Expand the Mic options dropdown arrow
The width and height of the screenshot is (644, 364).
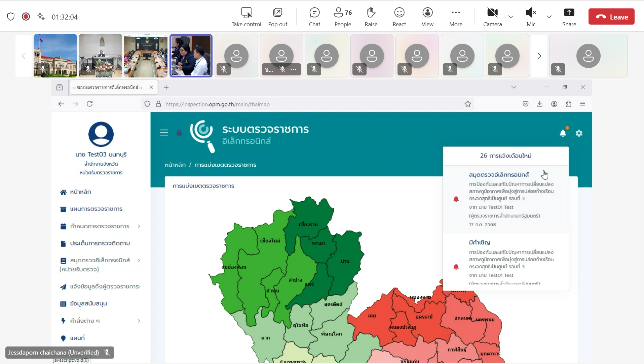(x=549, y=17)
